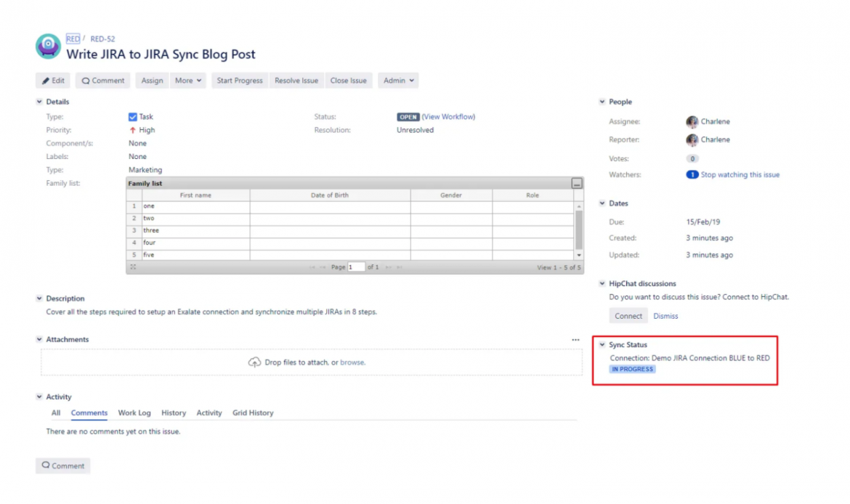Open the Admin dropdown menu

(x=398, y=80)
